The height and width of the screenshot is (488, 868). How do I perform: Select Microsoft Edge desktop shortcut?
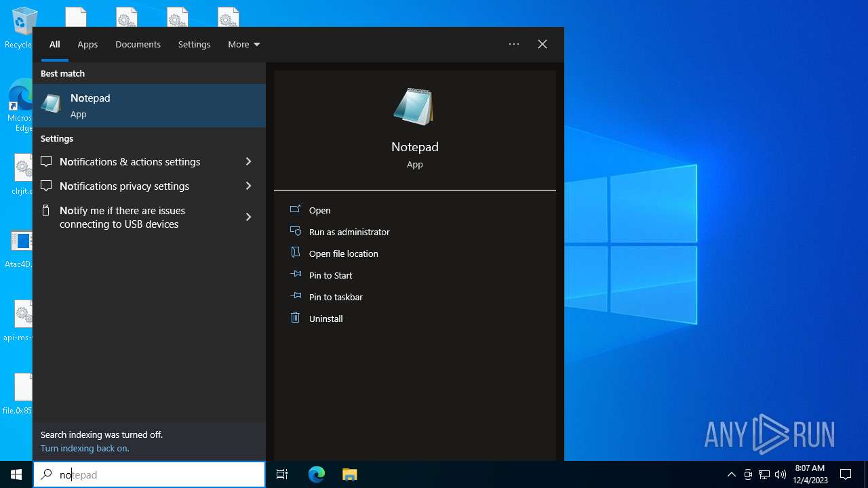(20, 106)
